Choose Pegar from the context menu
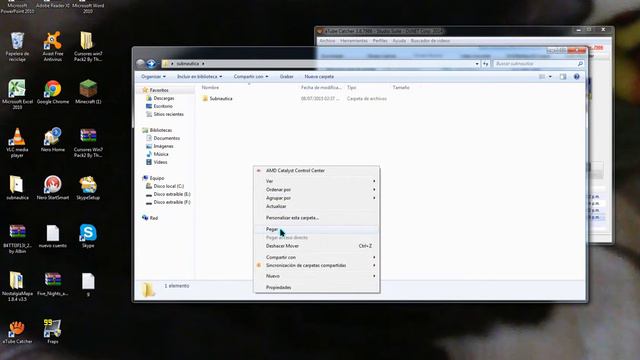Screen dimensions: 640x360 [x=316, y=229]
